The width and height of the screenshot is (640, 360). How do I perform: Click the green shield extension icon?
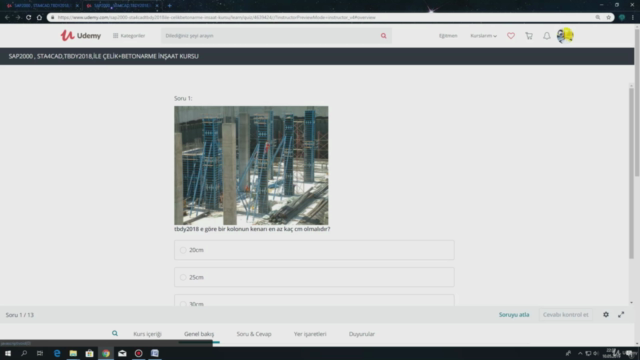pos(622,18)
